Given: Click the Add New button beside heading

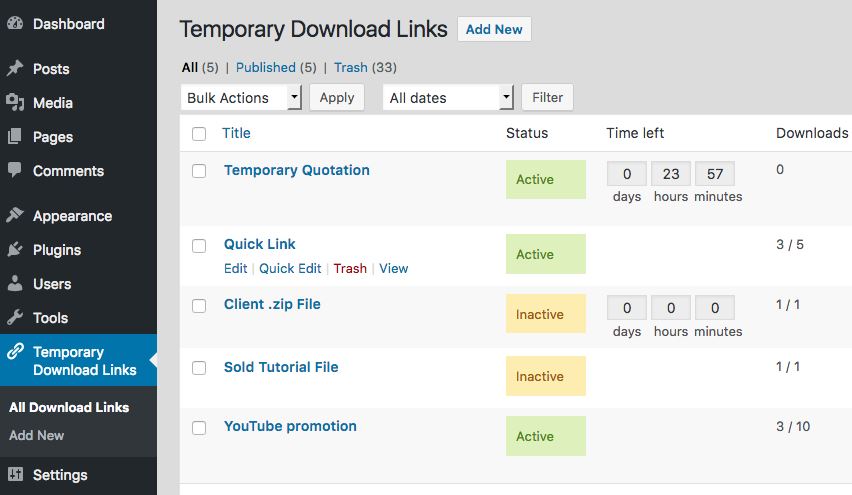Looking at the screenshot, I should point(494,29).
